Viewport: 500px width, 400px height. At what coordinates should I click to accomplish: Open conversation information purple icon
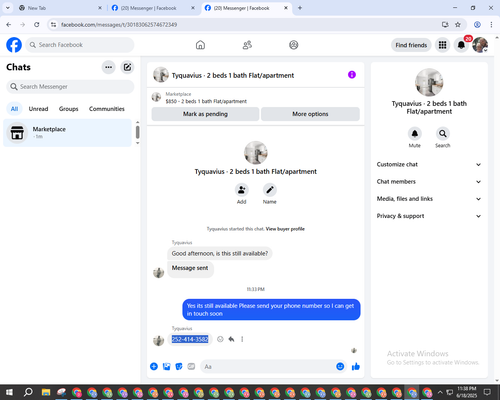click(352, 75)
